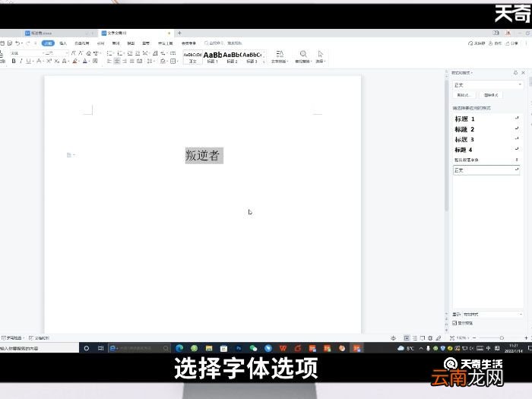
Task: Open the find and replace tool
Action: (302, 57)
